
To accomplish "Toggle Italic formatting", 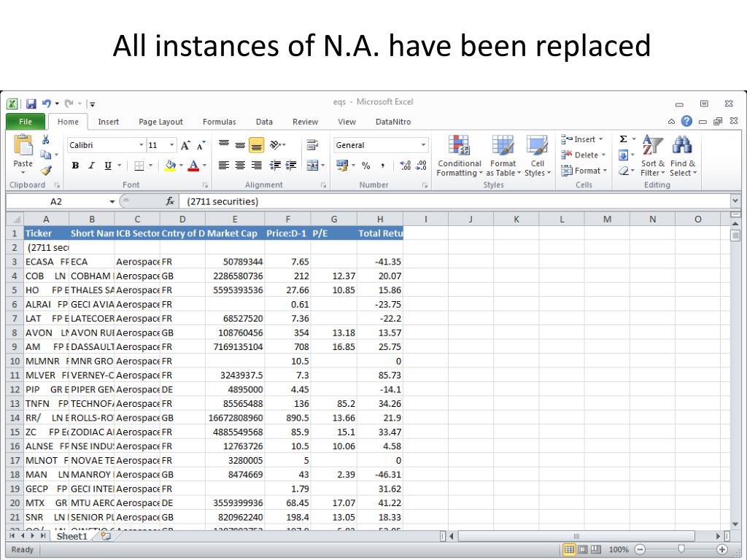I will click(91, 166).
